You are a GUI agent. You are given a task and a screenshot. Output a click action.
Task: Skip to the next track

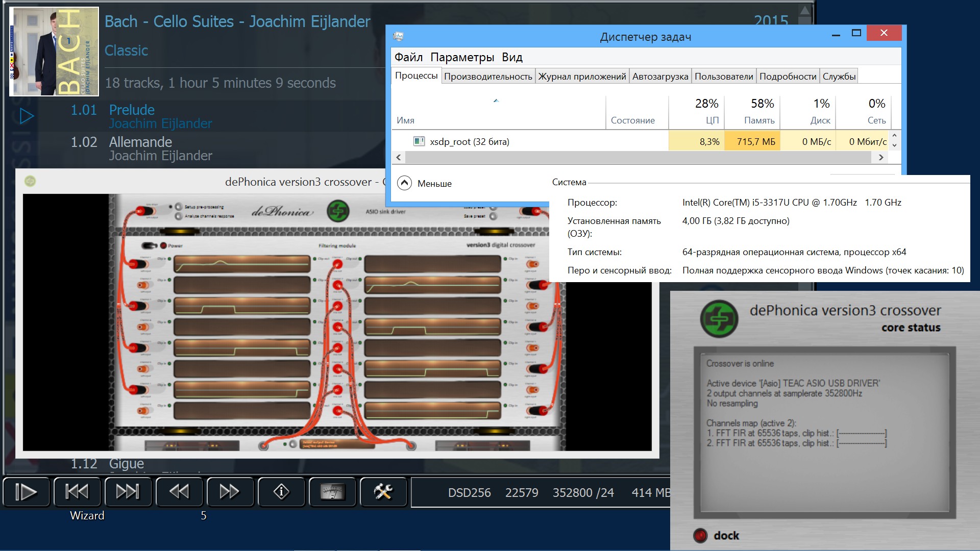click(128, 492)
